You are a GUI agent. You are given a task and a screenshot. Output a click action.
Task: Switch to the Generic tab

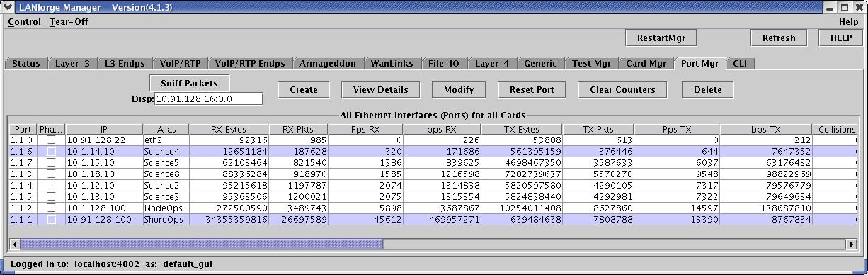[541, 64]
